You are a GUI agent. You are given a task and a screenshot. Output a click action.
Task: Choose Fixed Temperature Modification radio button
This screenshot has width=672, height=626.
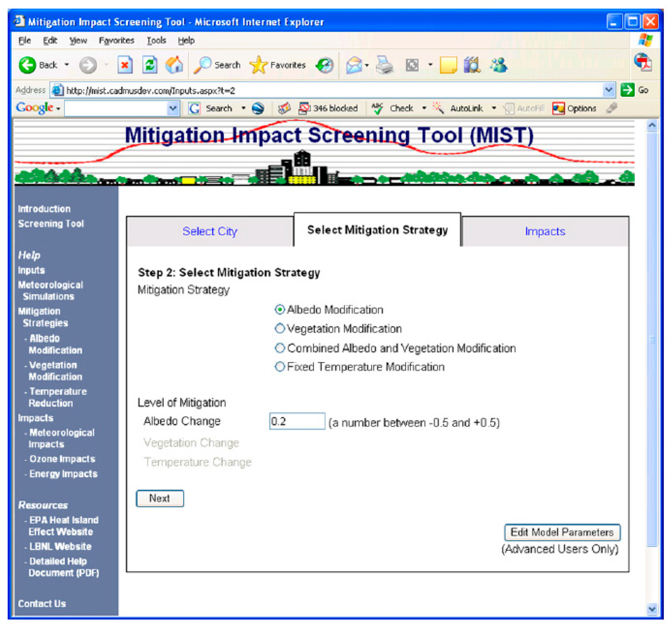(x=280, y=366)
